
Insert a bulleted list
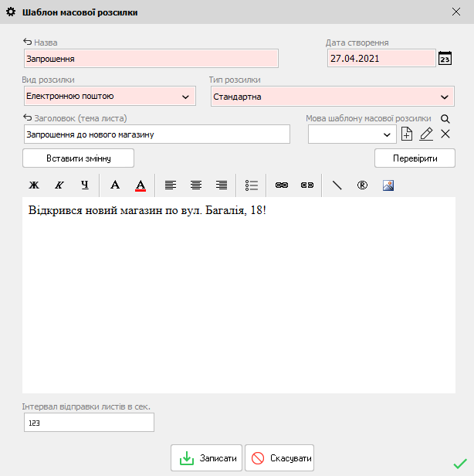pyautogui.click(x=252, y=185)
